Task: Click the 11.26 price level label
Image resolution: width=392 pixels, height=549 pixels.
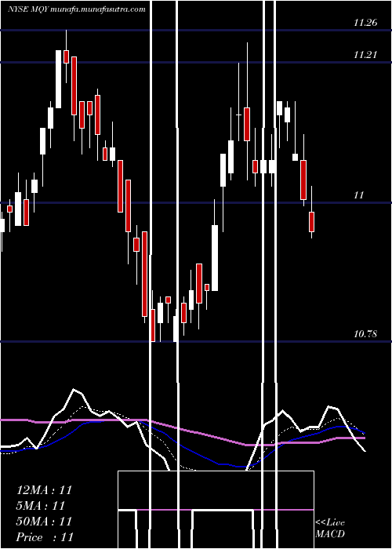Action: (365, 23)
